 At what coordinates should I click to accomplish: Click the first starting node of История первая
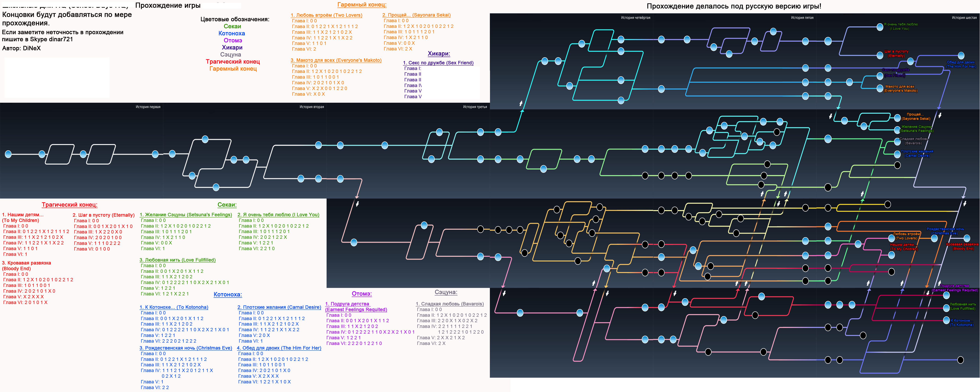(8, 154)
